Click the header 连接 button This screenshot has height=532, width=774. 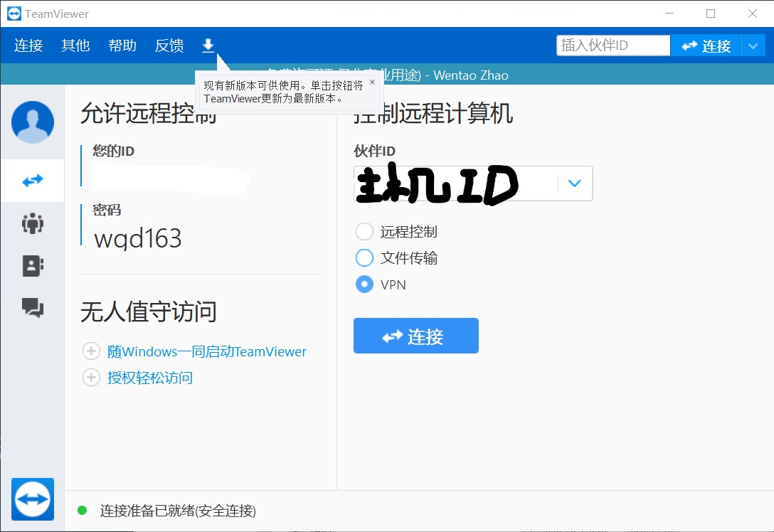click(706, 46)
